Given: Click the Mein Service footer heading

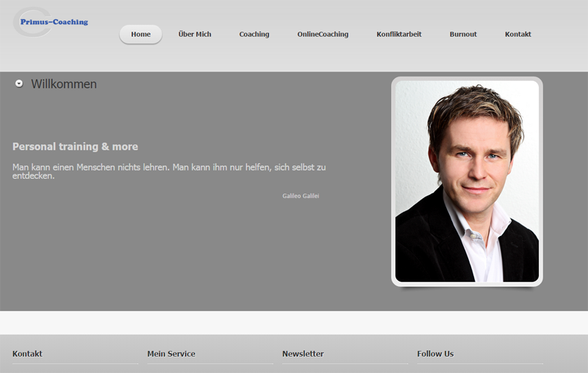Looking at the screenshot, I should coord(171,354).
